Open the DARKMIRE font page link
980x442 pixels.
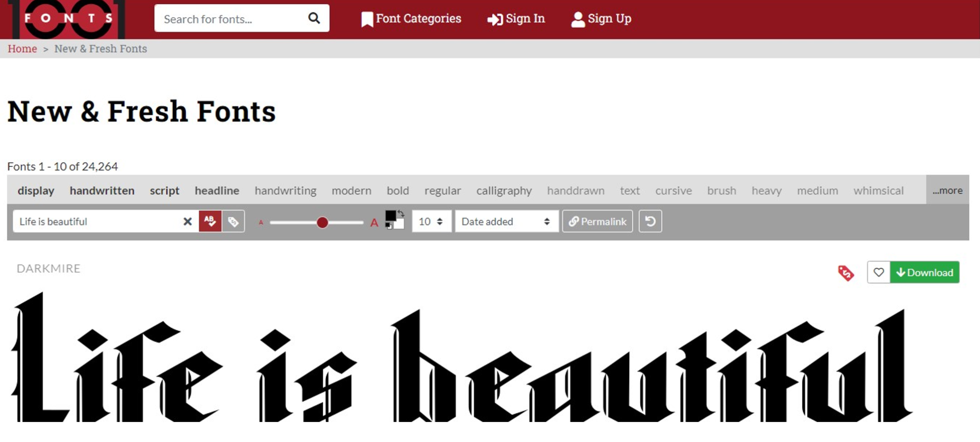(x=49, y=268)
